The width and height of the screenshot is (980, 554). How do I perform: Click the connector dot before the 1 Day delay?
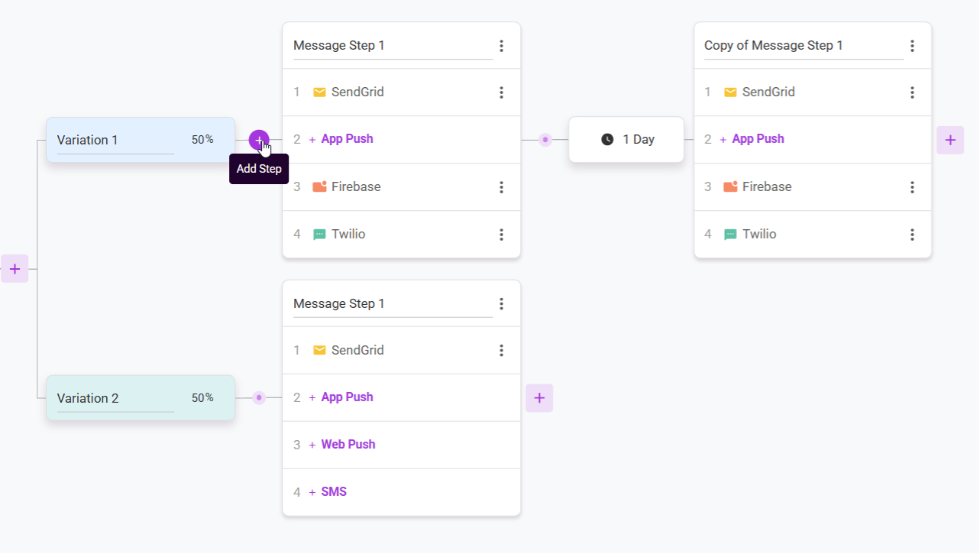pyautogui.click(x=545, y=140)
